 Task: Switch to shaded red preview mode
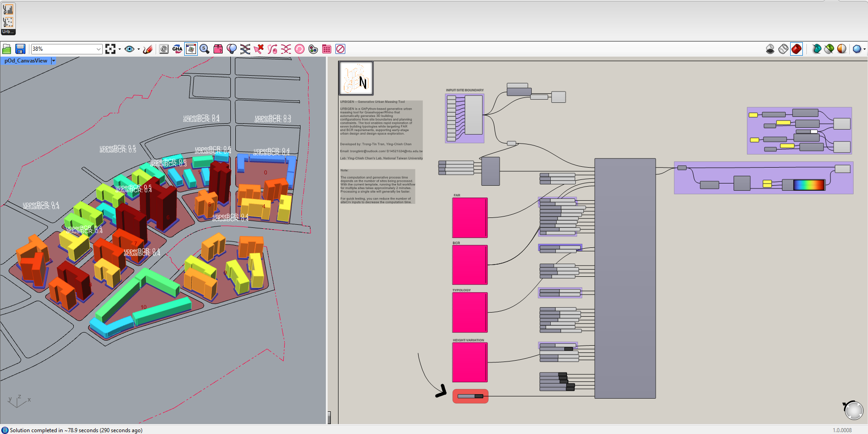click(796, 49)
